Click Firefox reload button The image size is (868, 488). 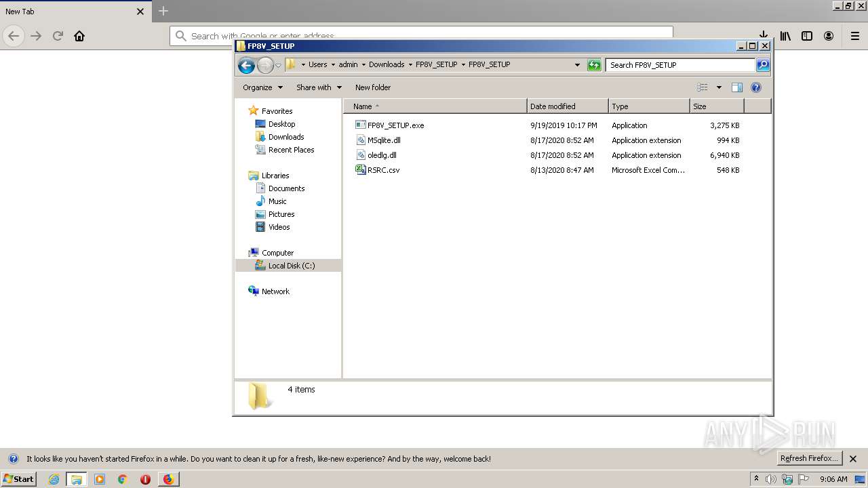point(58,36)
